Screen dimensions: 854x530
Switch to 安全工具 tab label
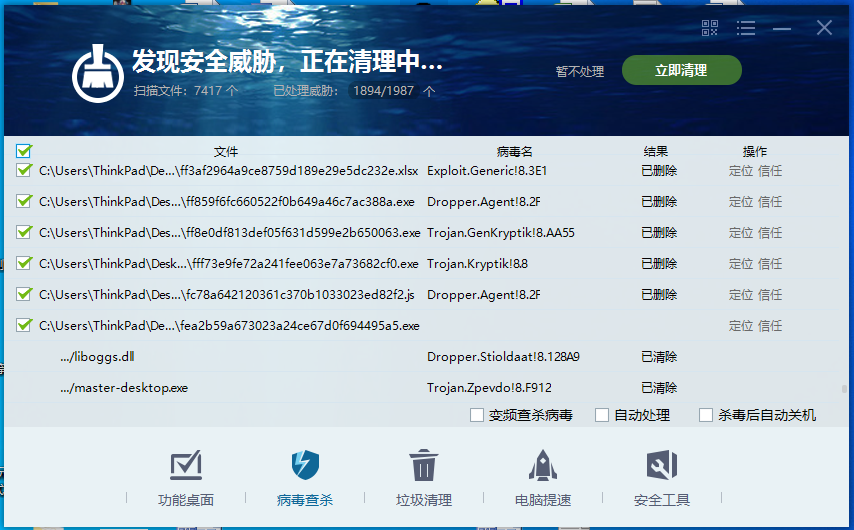pyautogui.click(x=662, y=500)
